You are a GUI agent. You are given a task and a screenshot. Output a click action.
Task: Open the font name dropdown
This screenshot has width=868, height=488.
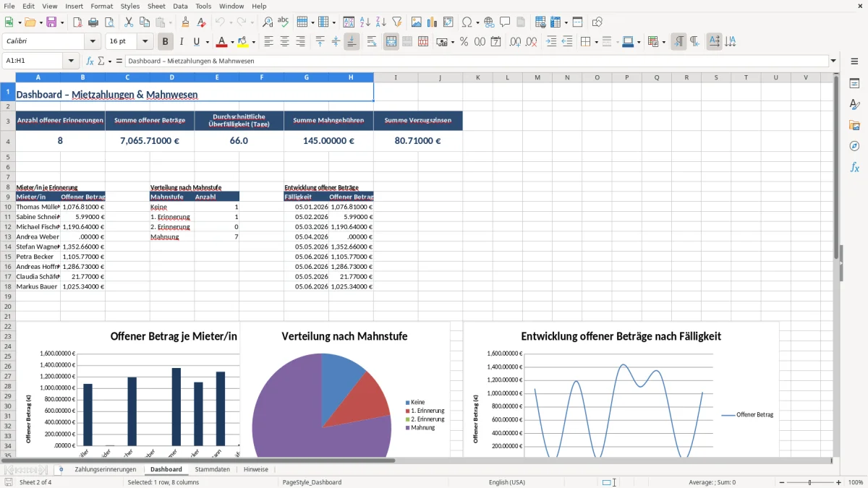click(x=92, y=42)
